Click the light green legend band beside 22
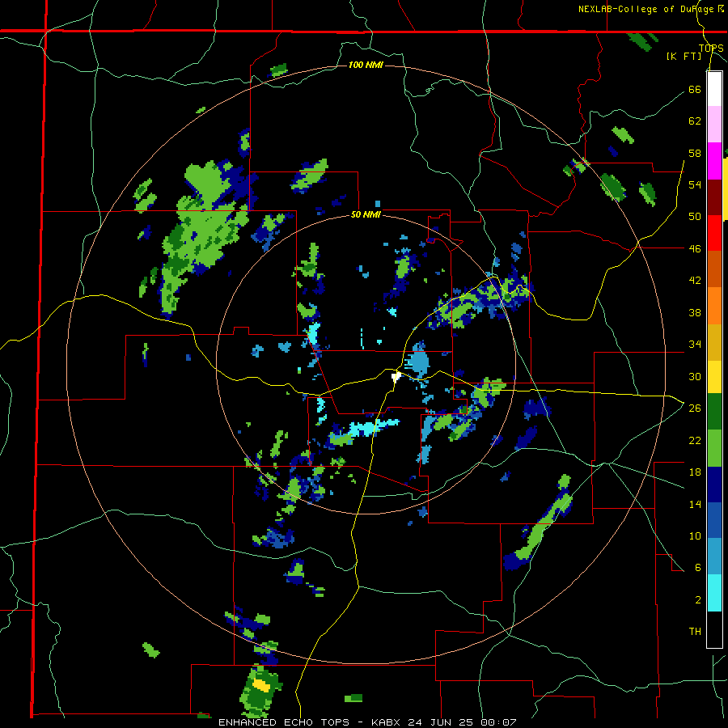 click(x=714, y=448)
